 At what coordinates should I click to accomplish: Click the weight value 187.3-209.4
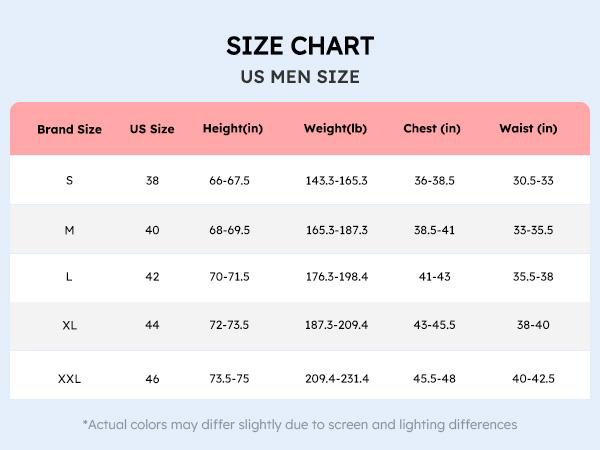(336, 326)
